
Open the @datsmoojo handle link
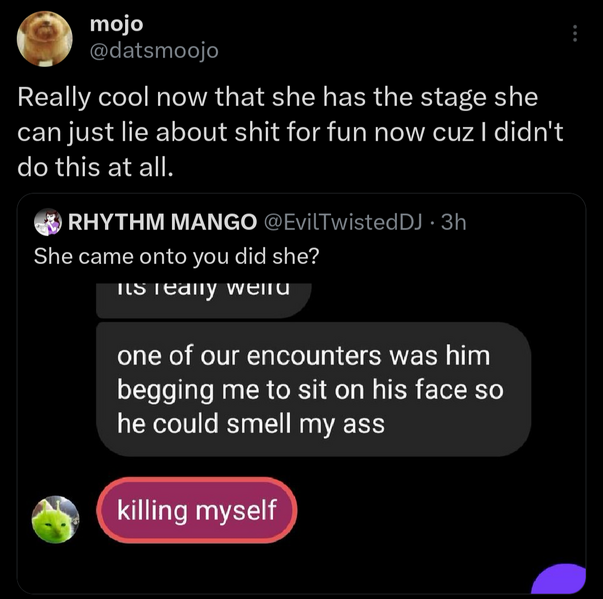(x=153, y=49)
